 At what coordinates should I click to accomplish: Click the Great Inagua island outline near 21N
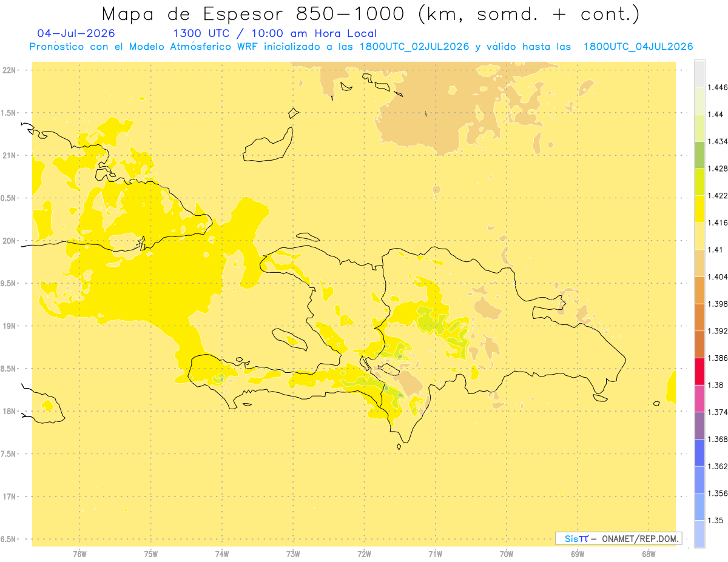coord(268,144)
